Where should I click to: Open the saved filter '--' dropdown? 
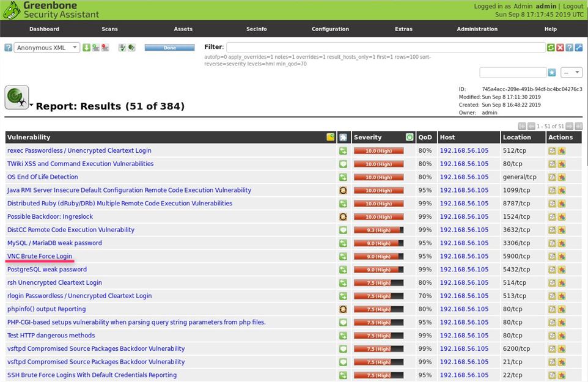(x=571, y=72)
